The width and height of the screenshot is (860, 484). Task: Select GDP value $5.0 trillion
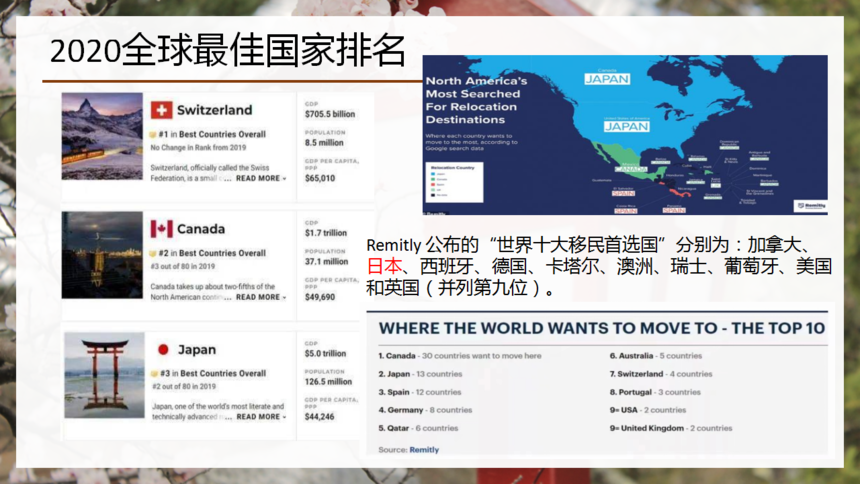point(325,354)
